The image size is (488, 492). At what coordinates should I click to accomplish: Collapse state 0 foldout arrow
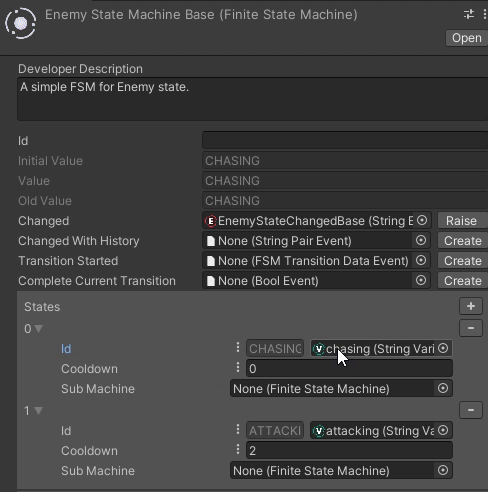(x=39, y=329)
